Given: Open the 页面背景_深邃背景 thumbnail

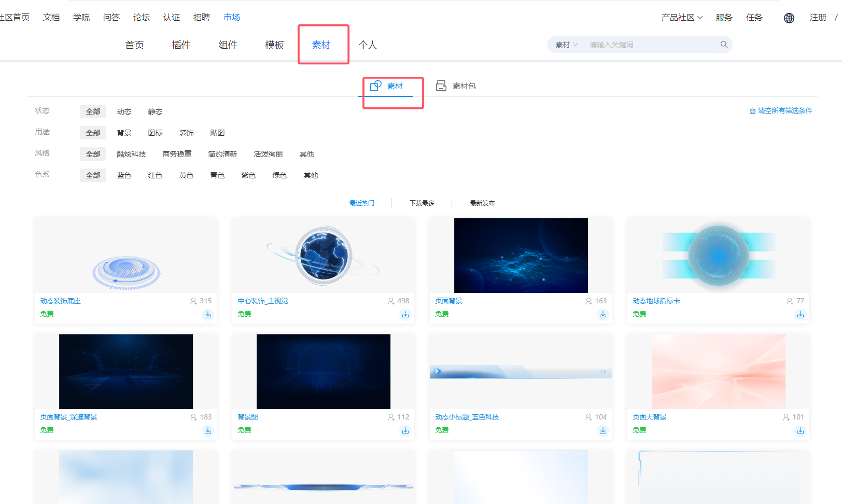Looking at the screenshot, I should point(126,372).
